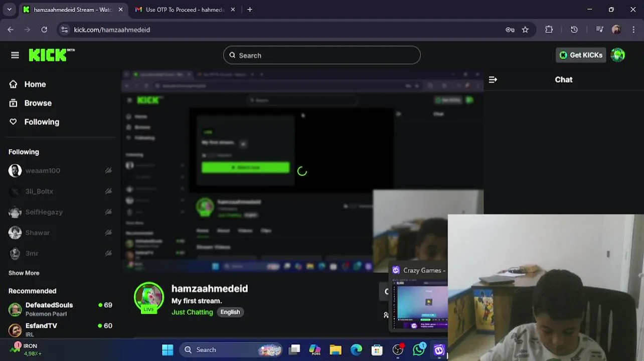Toggle notification bell for SeifHegazy
644x361 pixels.
(x=108, y=212)
